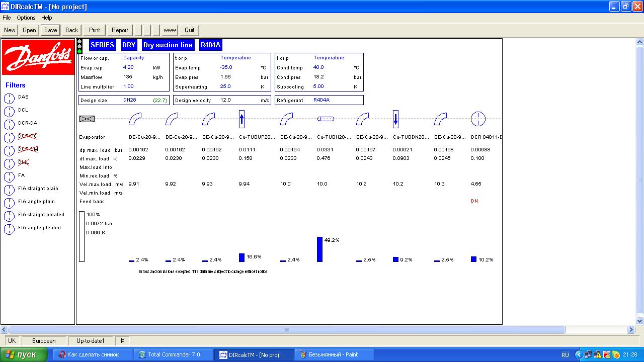Screen dimensions: 644x362
Task: Click the traffic light status icon
Action: point(79,47)
